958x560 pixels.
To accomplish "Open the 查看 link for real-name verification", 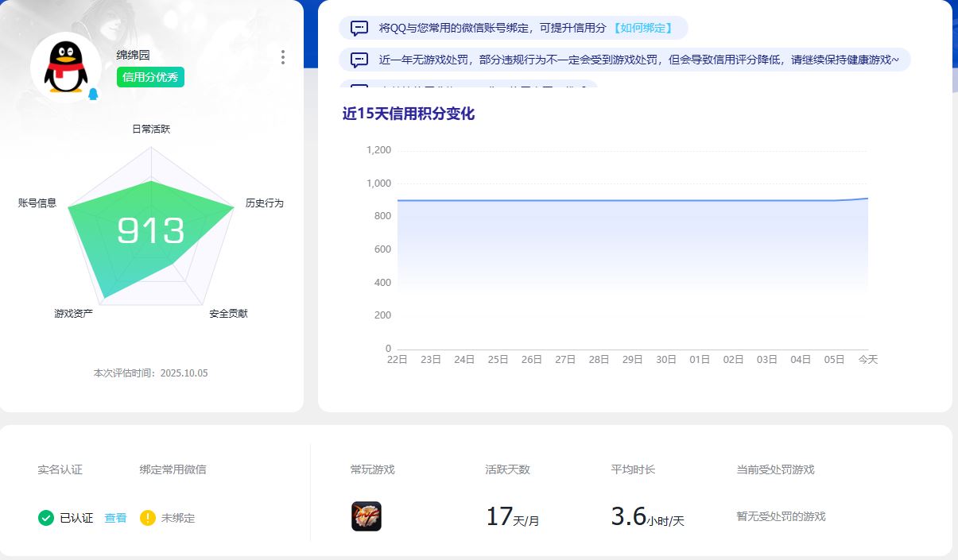I will pos(115,518).
